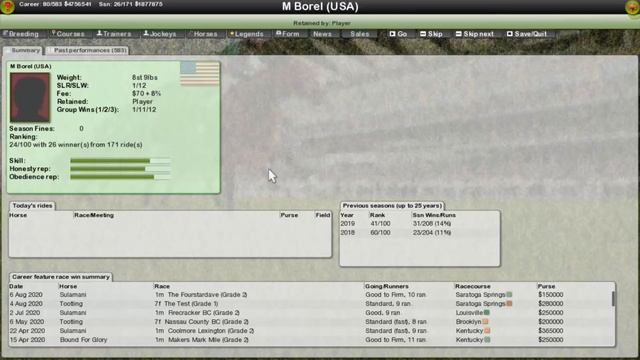Screen dimensions: 640x360
Task: Click the Skip next button
Action: [x=475, y=34]
